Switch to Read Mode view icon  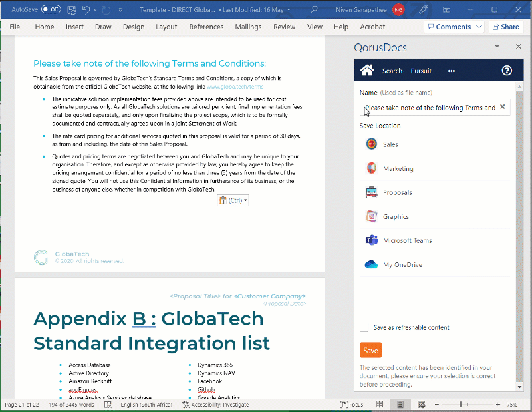tap(380, 404)
